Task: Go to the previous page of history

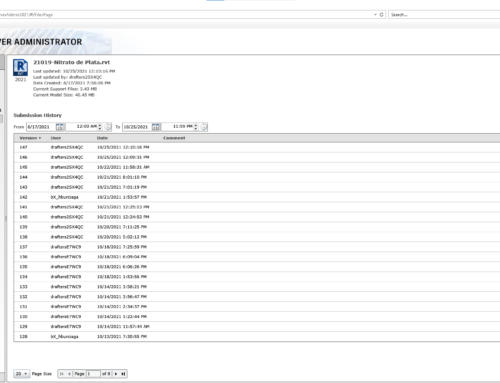Action: click(69, 374)
